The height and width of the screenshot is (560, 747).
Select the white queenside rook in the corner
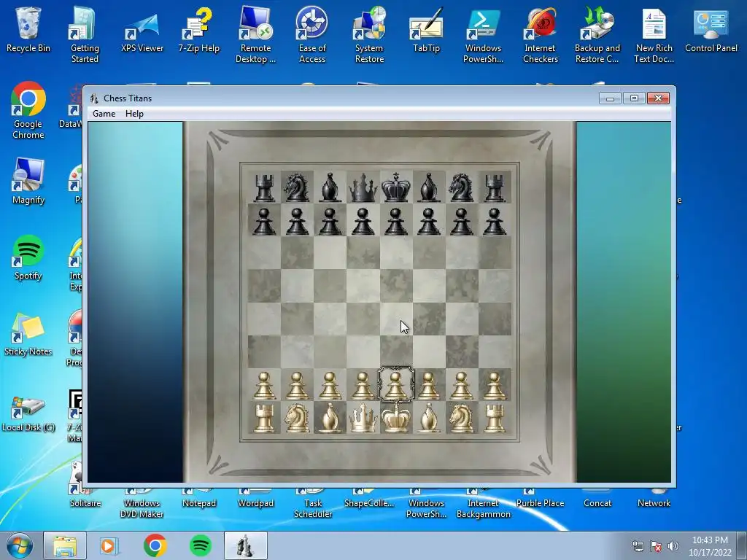coord(264,418)
